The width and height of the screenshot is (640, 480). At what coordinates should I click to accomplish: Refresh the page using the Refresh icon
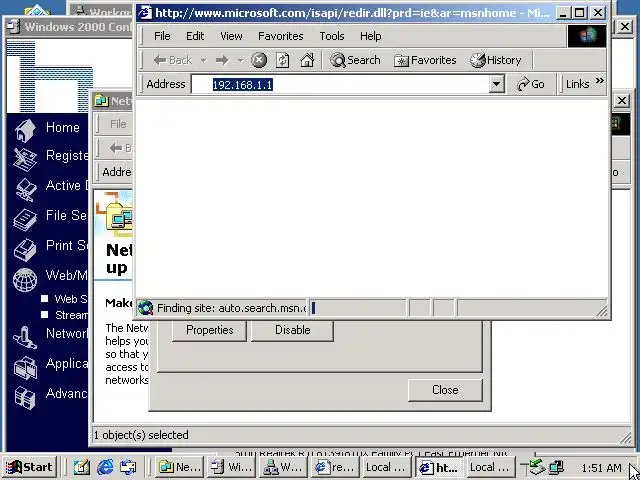coord(282,60)
